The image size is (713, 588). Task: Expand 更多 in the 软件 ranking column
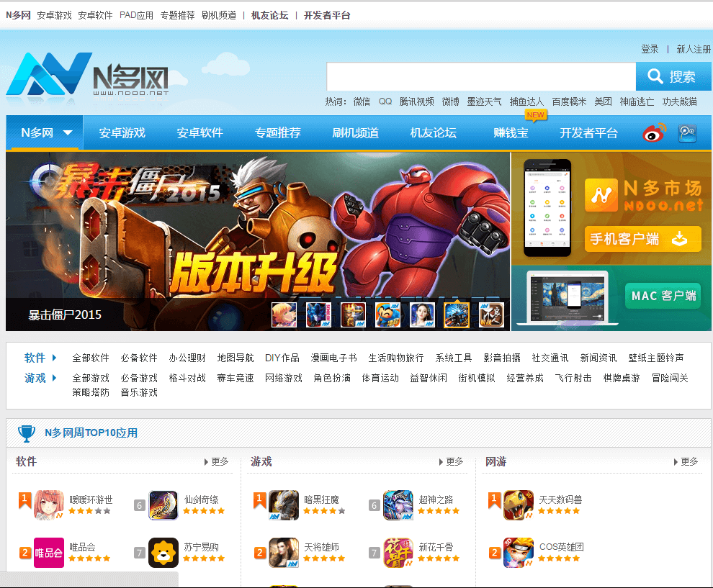(x=217, y=461)
